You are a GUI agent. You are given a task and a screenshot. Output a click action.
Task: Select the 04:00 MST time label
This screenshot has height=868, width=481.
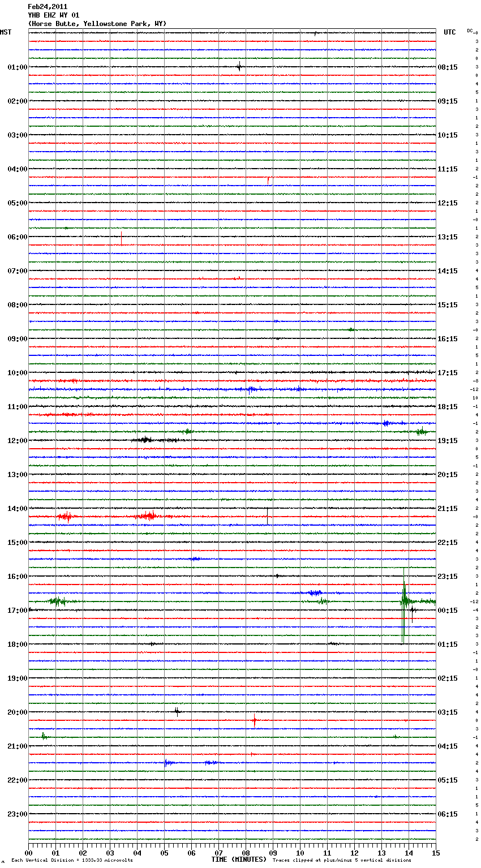point(18,169)
